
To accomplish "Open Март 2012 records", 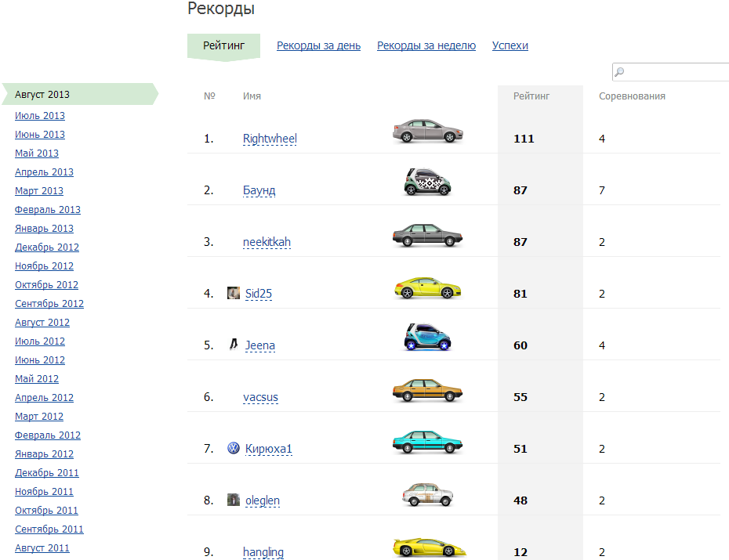I will (39, 417).
